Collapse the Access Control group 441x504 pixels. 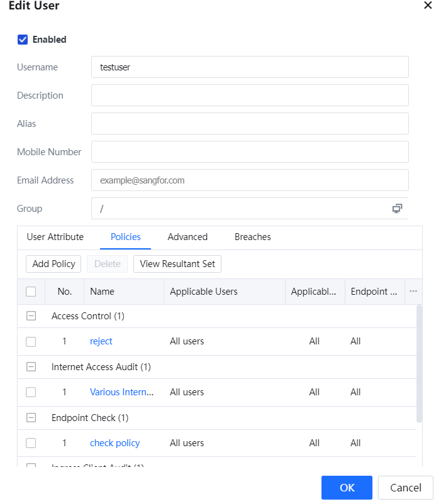[x=31, y=316]
